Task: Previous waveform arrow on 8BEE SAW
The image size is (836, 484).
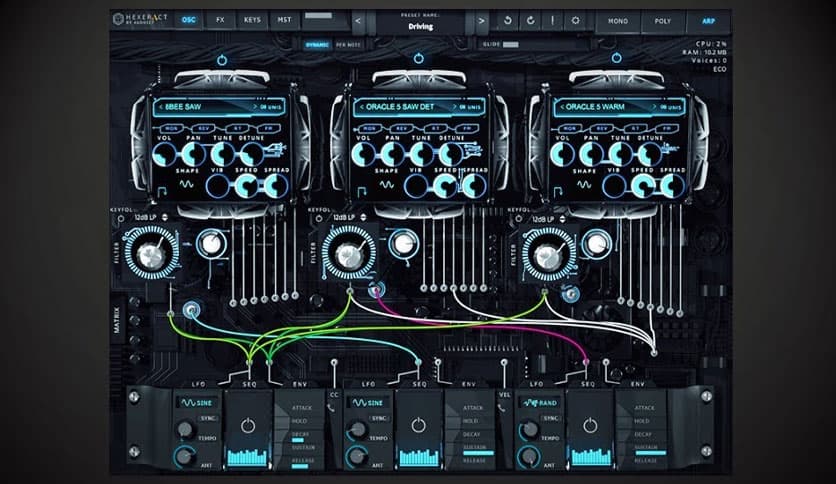Action: point(160,107)
